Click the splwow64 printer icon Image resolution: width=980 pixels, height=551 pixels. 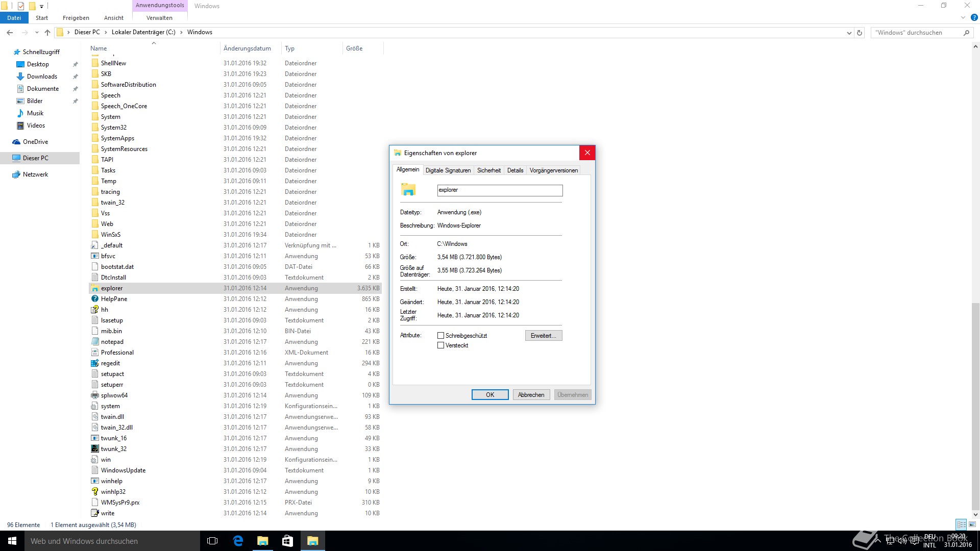pos(94,395)
